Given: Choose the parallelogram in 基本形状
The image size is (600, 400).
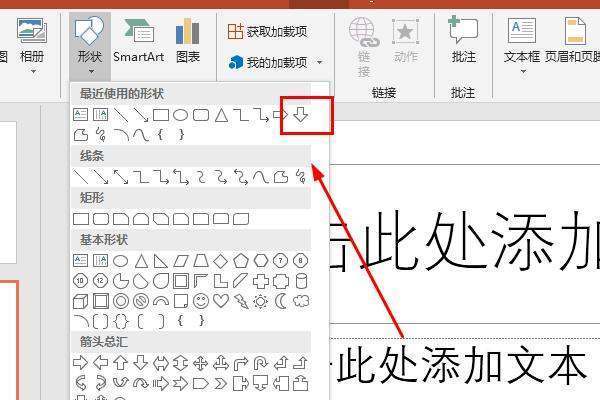Looking at the screenshot, I should point(181,261).
